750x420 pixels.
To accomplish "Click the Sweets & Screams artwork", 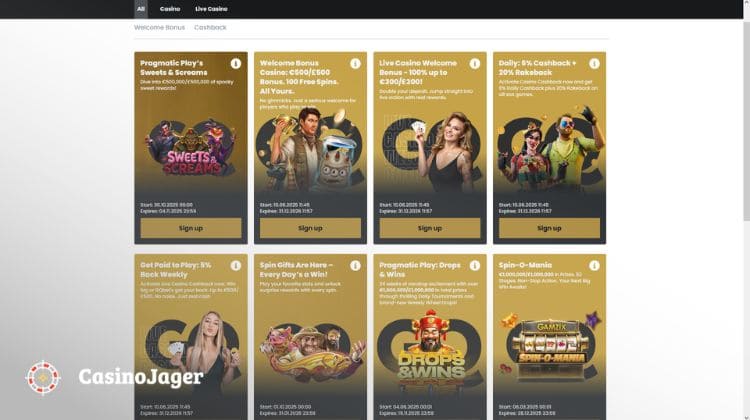I will coord(191,148).
